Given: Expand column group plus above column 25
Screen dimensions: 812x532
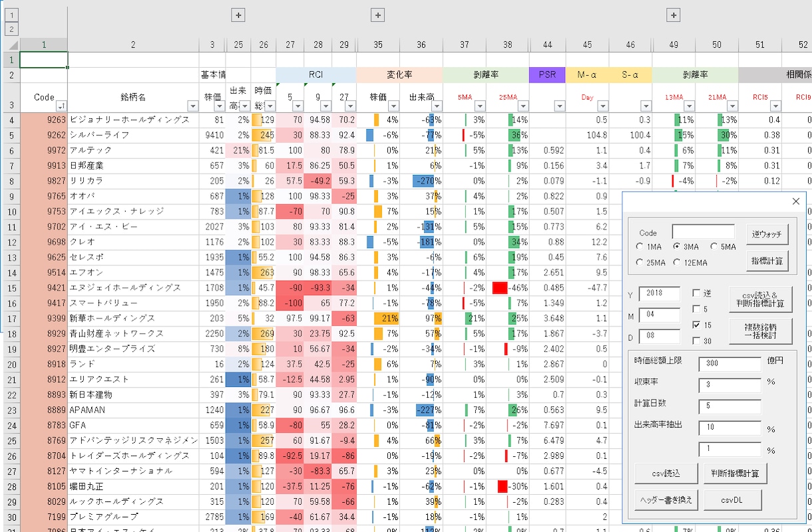Looking at the screenshot, I should [239, 15].
